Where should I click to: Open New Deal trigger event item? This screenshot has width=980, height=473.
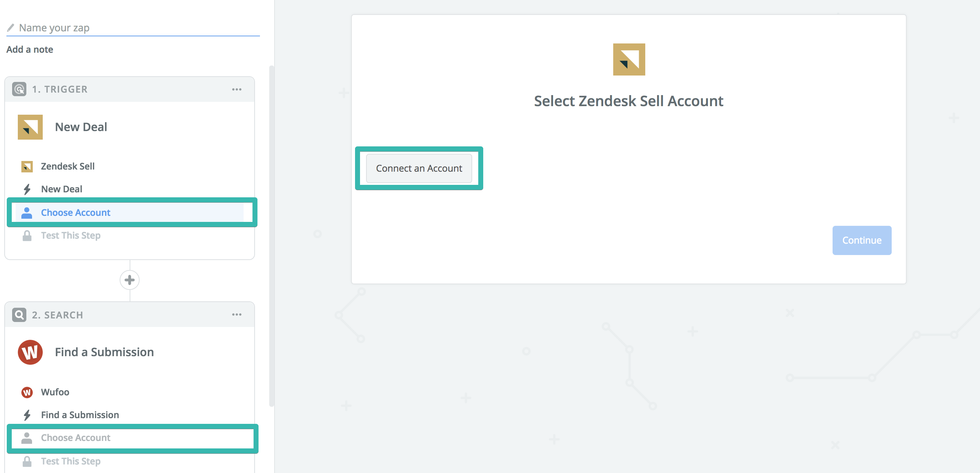click(62, 189)
